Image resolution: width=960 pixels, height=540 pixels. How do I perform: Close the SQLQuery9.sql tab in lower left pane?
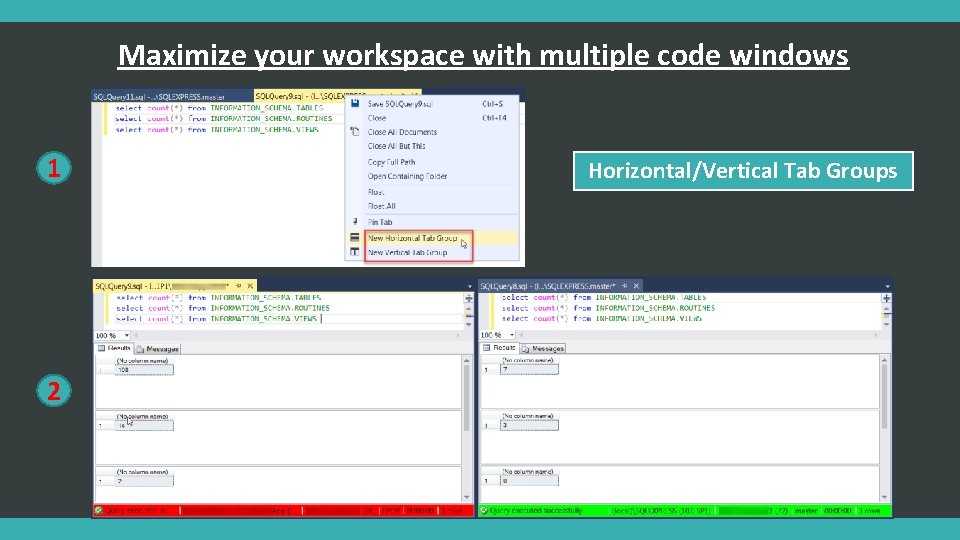click(x=250, y=286)
